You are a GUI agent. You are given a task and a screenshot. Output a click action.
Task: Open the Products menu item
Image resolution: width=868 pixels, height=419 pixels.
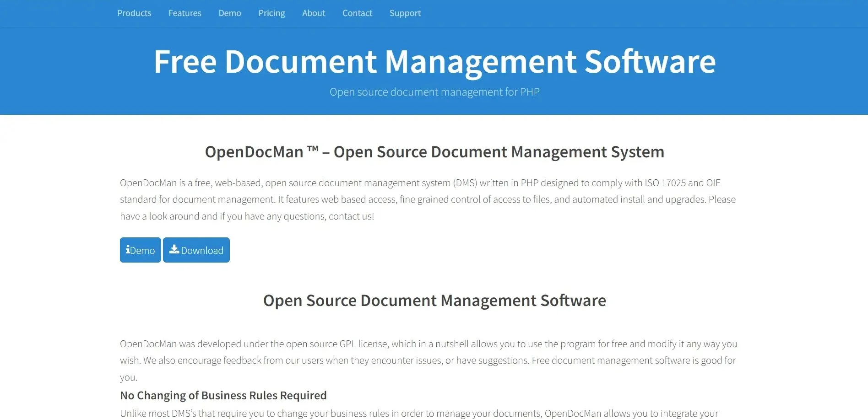[x=134, y=13]
